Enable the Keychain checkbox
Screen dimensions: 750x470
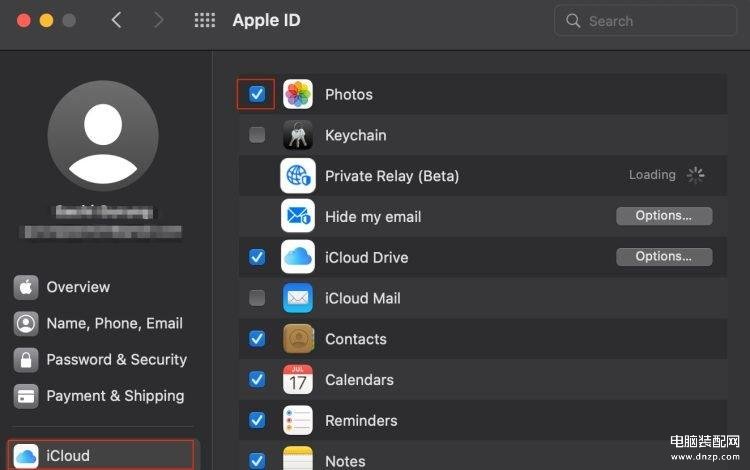tap(257, 135)
